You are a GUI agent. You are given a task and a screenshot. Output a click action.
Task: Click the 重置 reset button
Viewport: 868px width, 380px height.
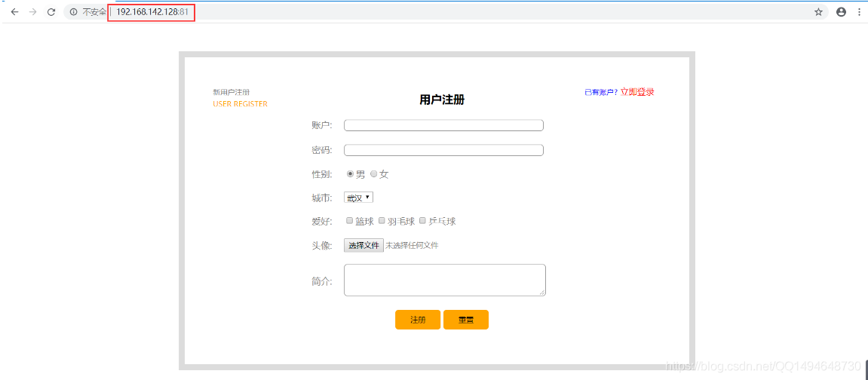(x=465, y=320)
